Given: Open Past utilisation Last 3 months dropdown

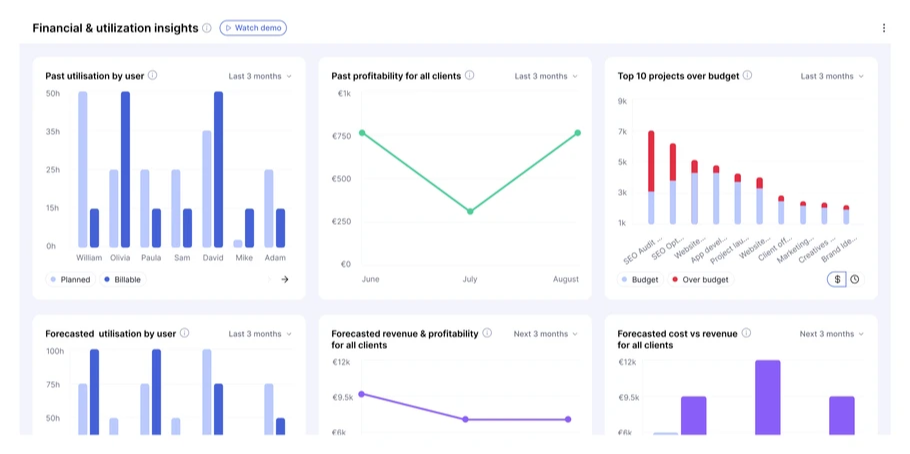Looking at the screenshot, I should tap(260, 76).
